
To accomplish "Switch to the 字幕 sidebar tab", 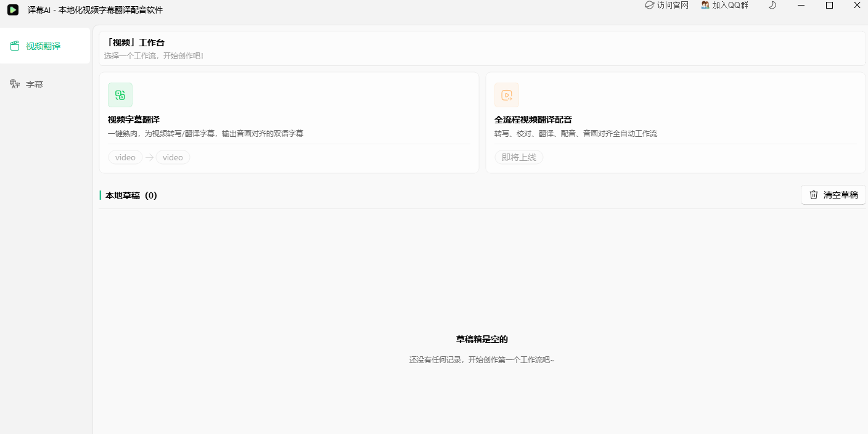I will (45, 84).
